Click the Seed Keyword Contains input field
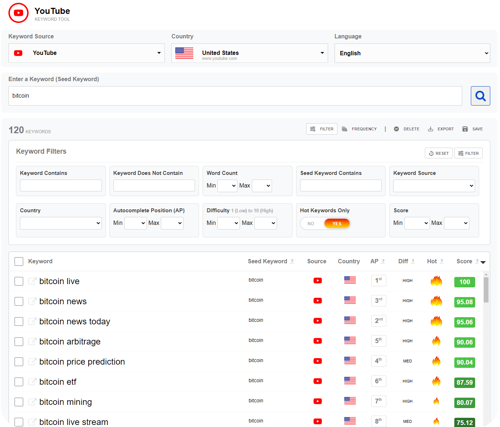The height and width of the screenshot is (427, 500). tap(341, 186)
